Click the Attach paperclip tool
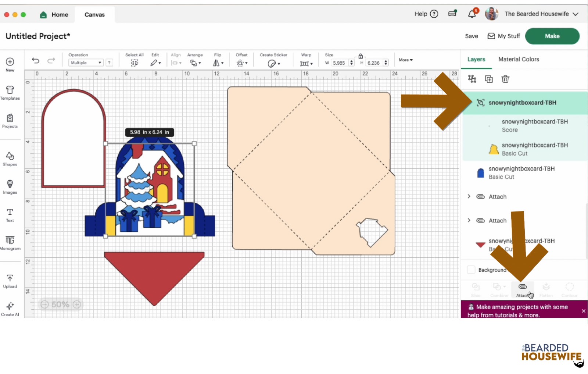588x374 pixels. click(x=523, y=289)
